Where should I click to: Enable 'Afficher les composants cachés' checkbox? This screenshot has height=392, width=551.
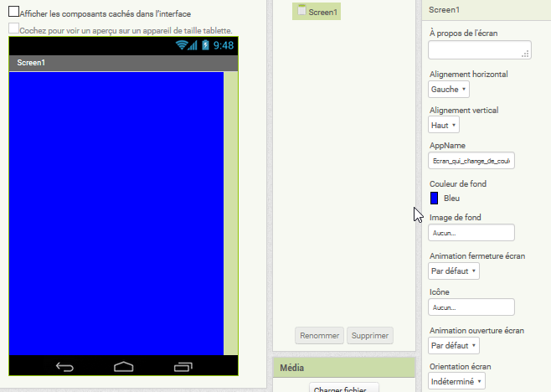(x=13, y=13)
